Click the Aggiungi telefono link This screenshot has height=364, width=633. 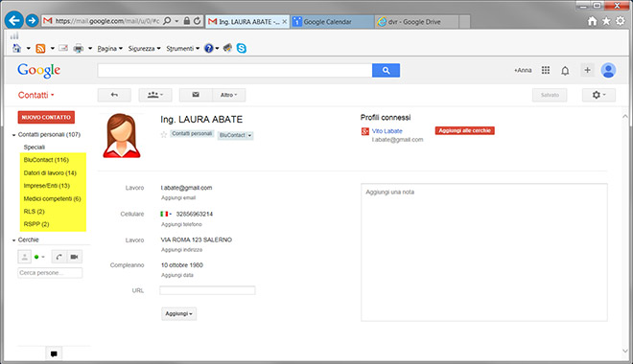[x=181, y=224]
